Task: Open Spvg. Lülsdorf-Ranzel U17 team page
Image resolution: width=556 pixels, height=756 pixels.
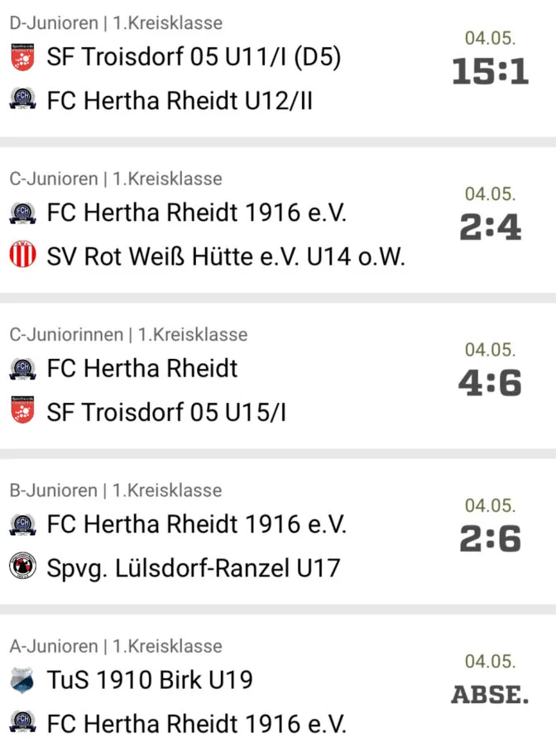Action: [x=194, y=568]
